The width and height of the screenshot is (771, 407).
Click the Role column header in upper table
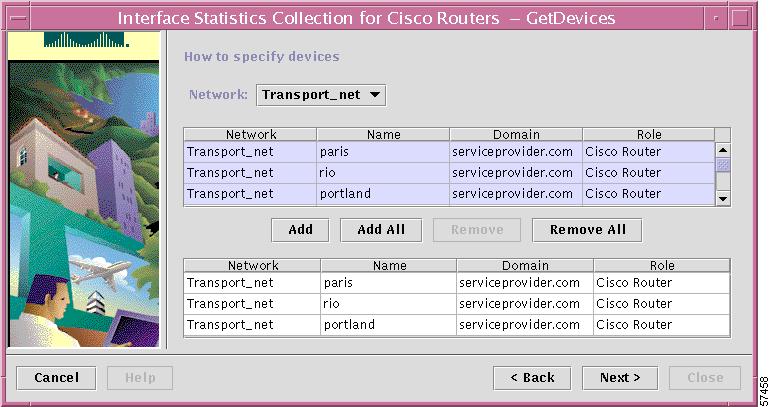[x=649, y=135]
